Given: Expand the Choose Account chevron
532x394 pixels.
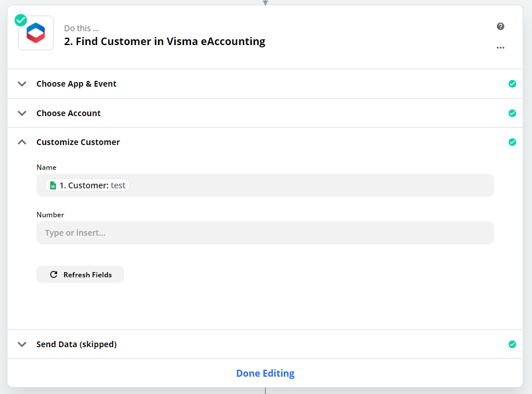Looking at the screenshot, I should click(22, 113).
